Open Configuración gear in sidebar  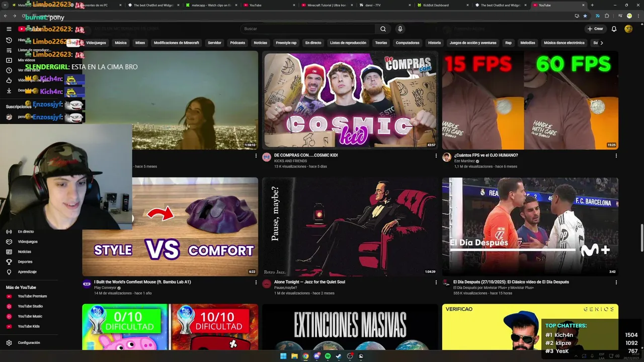pyautogui.click(x=9, y=343)
